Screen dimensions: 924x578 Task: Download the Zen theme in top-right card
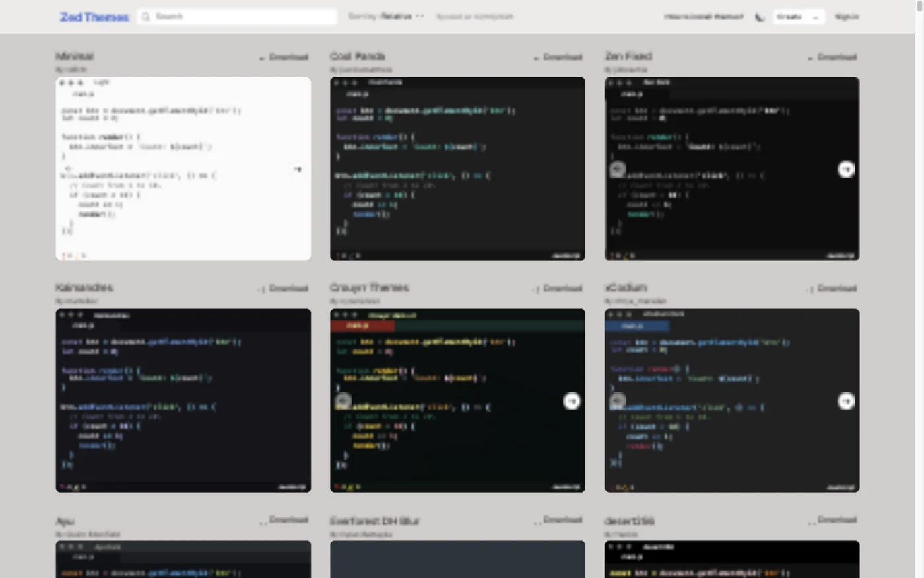[x=833, y=57]
